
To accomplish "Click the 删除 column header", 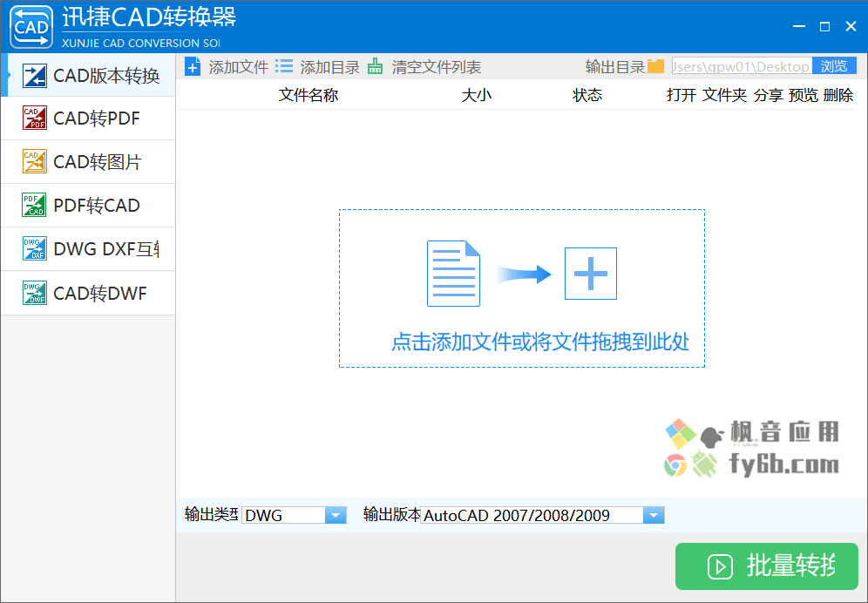I will point(838,95).
